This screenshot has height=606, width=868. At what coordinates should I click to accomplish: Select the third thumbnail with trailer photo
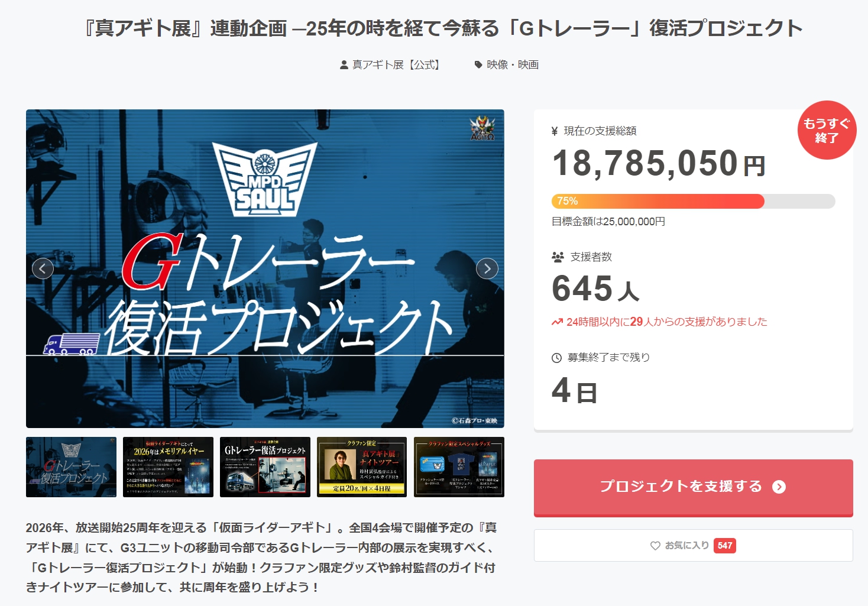[x=265, y=467]
